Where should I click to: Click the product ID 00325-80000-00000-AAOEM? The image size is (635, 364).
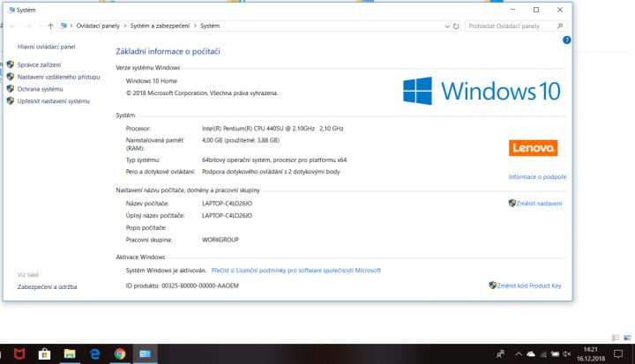[x=200, y=286]
